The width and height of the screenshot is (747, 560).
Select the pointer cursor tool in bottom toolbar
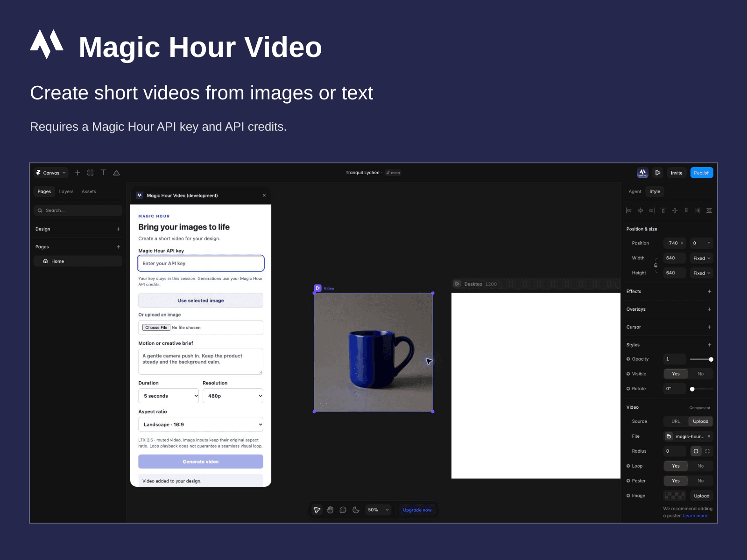point(317,510)
